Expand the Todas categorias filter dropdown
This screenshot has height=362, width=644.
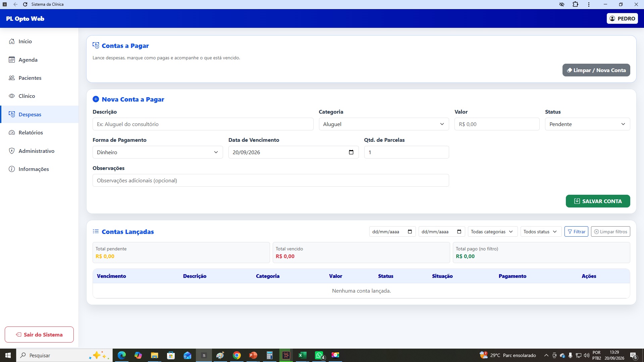click(x=493, y=232)
